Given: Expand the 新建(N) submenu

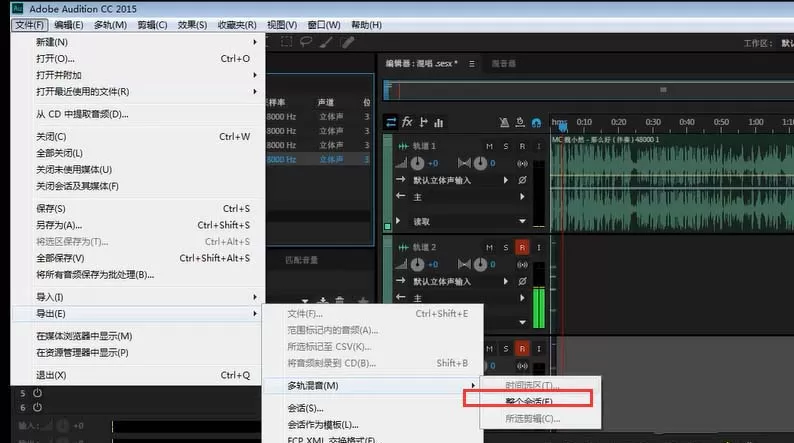Looking at the screenshot, I should pyautogui.click(x=138, y=42).
